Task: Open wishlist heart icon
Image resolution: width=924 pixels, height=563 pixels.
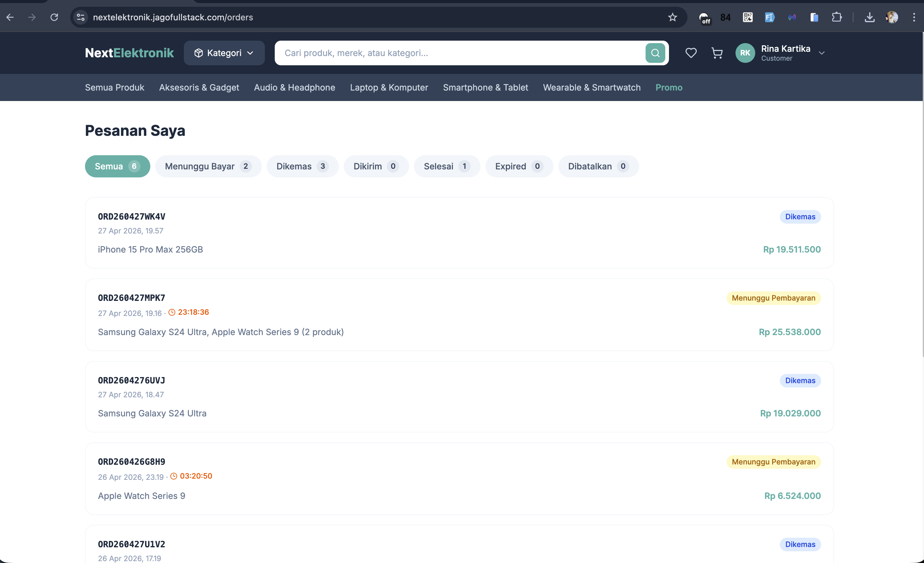Action: click(691, 53)
